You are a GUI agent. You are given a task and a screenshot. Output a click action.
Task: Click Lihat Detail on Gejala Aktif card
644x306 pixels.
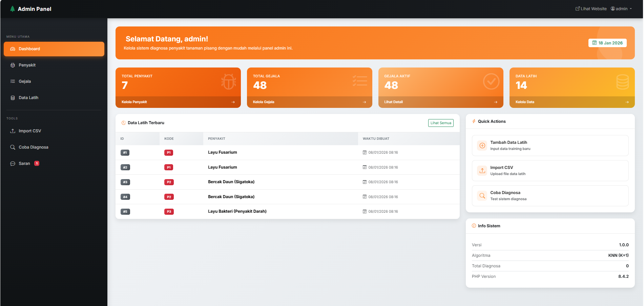click(393, 102)
